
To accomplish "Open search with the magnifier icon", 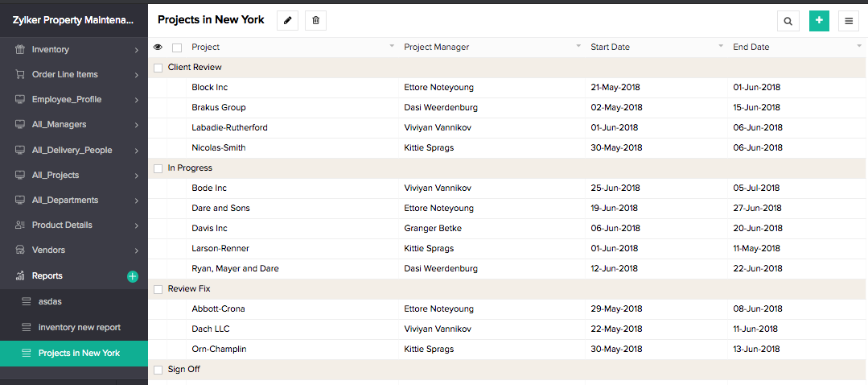I will 788,22.
